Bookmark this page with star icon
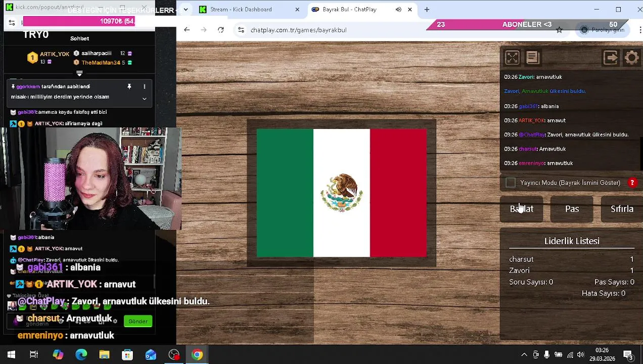The height and width of the screenshot is (364, 643). [559, 30]
